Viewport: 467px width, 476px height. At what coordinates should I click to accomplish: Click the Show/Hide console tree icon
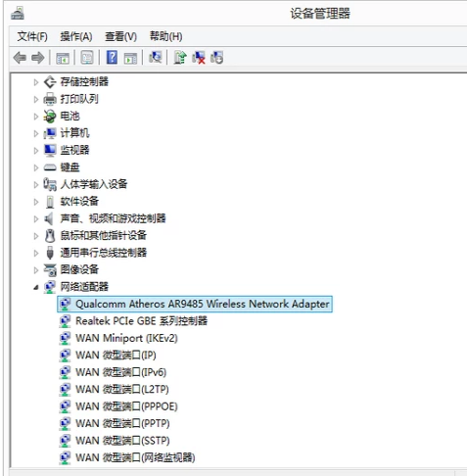pyautogui.click(x=63, y=58)
